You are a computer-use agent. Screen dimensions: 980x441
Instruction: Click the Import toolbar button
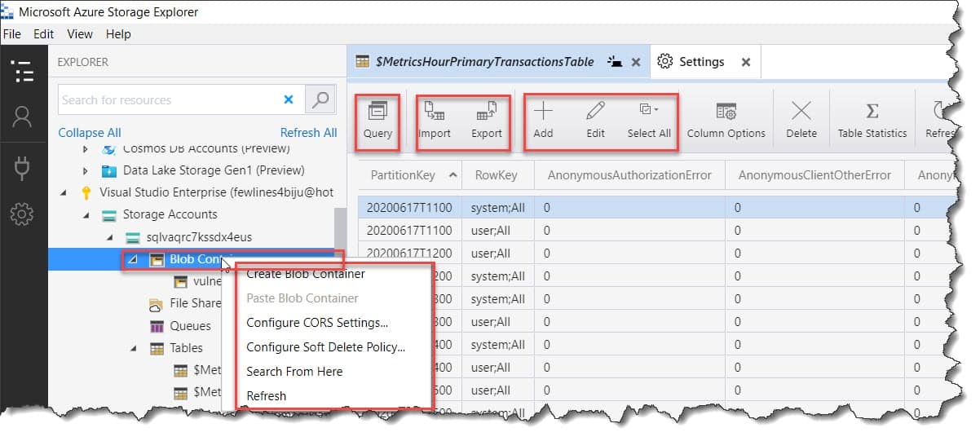pos(435,119)
